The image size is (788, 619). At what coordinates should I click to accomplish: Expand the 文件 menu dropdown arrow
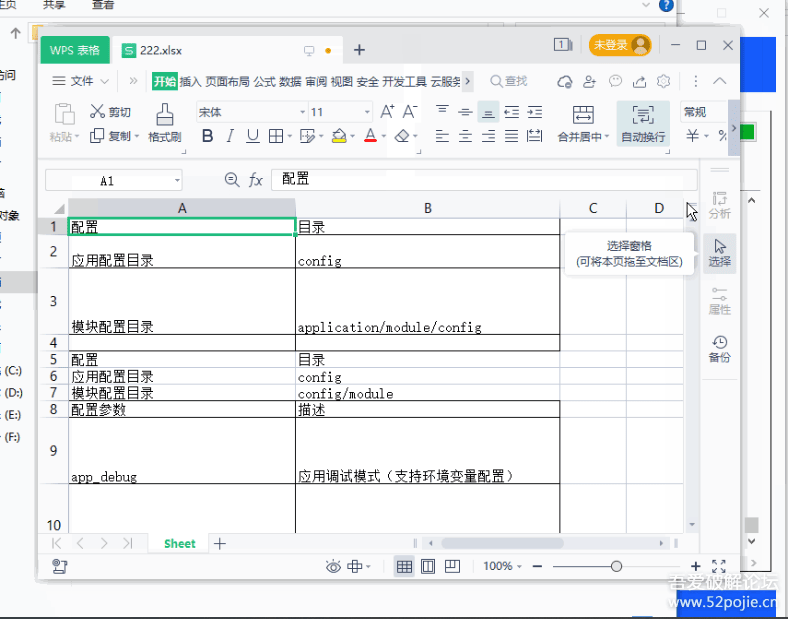pyautogui.click(x=105, y=81)
